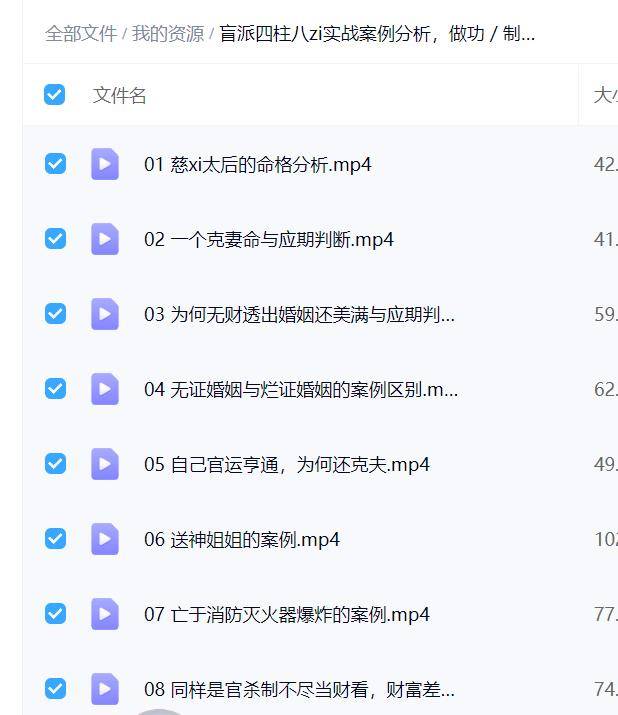The height and width of the screenshot is (715, 618).
Task: Click video icon for 07 亡于消防灭火器爆炸 file
Action: [x=105, y=614]
